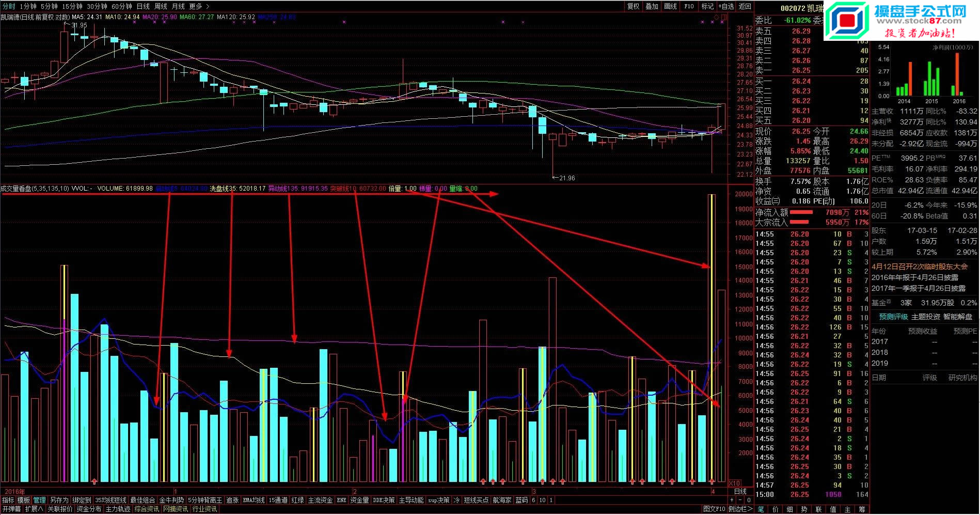Open the 叠加 overlay menu

[x=652, y=6]
